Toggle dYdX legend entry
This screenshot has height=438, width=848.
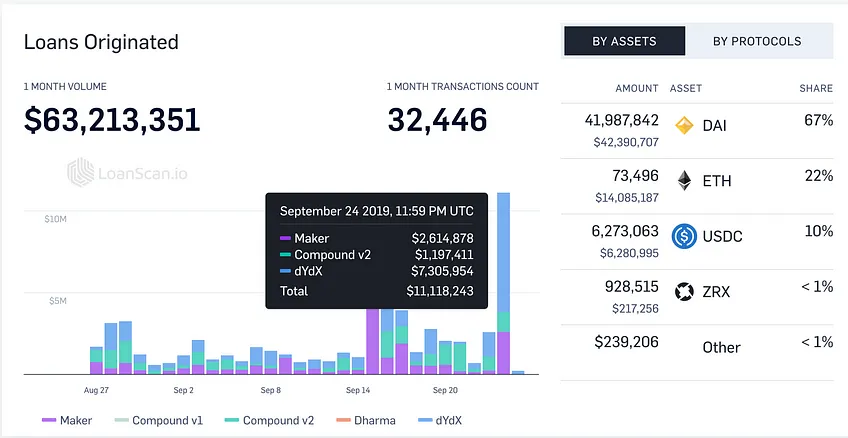(x=440, y=420)
